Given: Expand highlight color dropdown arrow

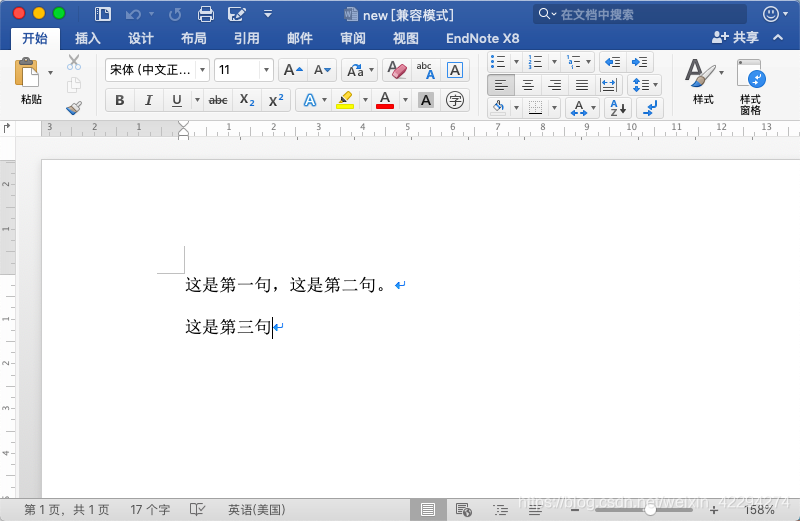Looking at the screenshot, I should pyautogui.click(x=365, y=101).
